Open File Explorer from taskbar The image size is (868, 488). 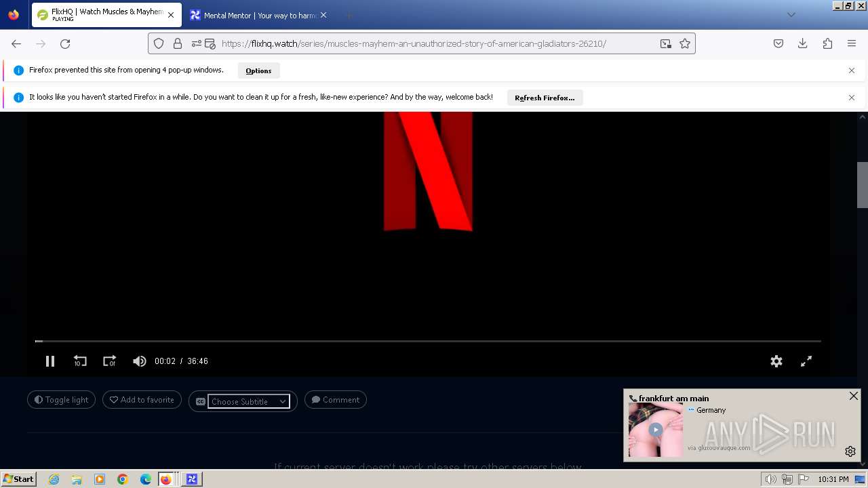[77, 479]
